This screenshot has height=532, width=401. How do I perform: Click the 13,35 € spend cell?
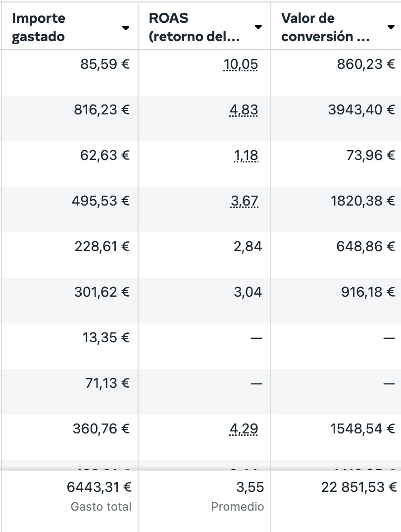[106, 337]
